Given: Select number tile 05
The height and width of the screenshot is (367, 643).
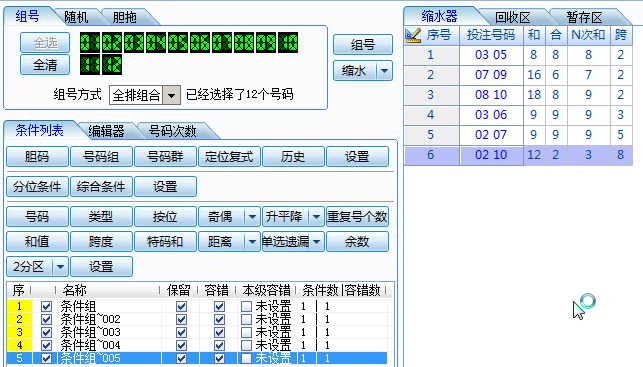Looking at the screenshot, I should (178, 43).
